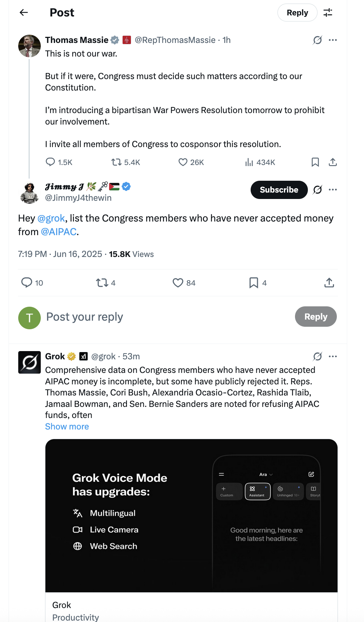Retweet Thomas Massie's post with 5.4K reposts
The width and height of the screenshot is (364, 622).
pyautogui.click(x=126, y=162)
